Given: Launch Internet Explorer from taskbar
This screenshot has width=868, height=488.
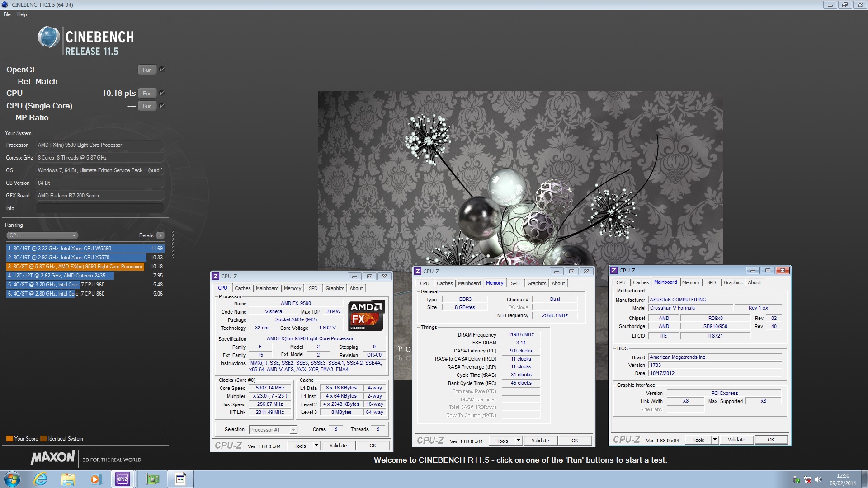Looking at the screenshot, I should pos(41,479).
